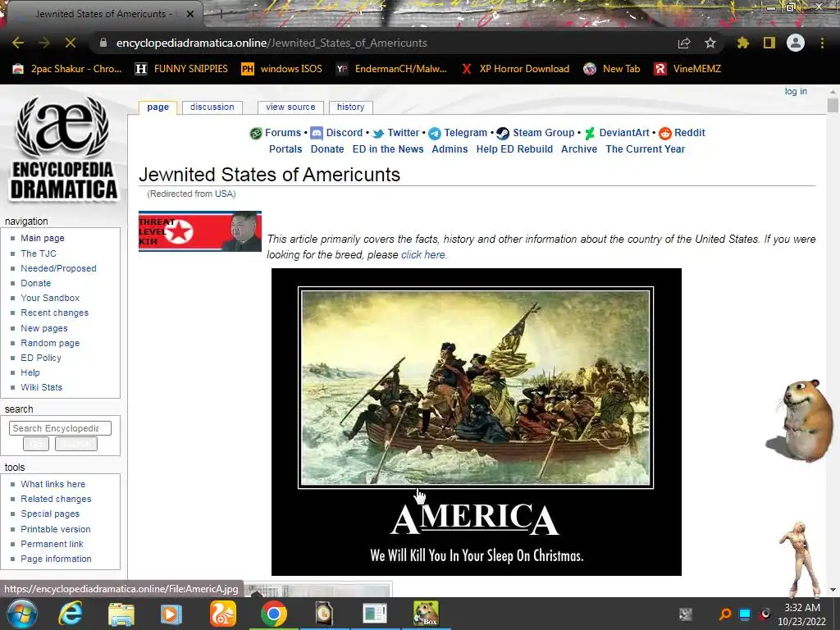Open Internet Explorer from taskbar
Viewport: 840px width, 630px height.
[71, 614]
